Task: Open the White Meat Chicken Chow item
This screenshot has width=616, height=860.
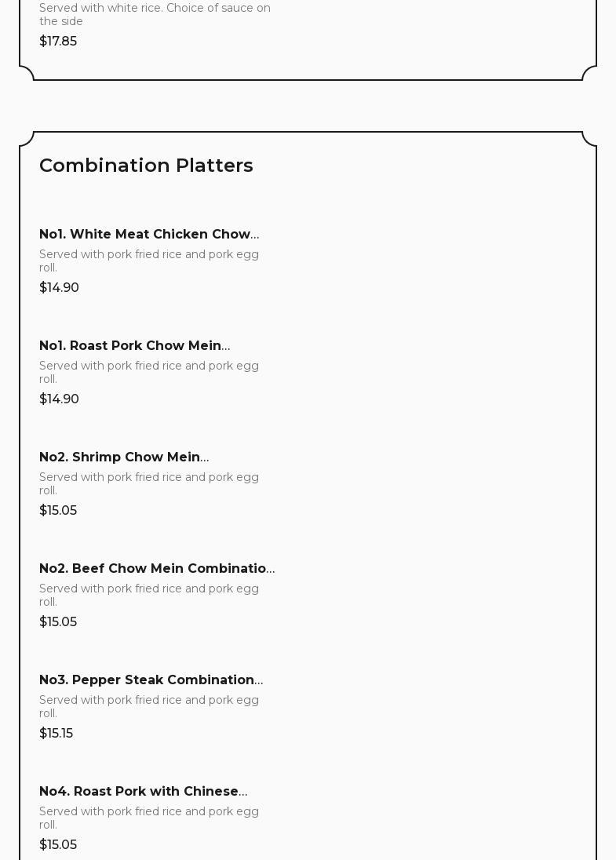Action: pos(149,235)
